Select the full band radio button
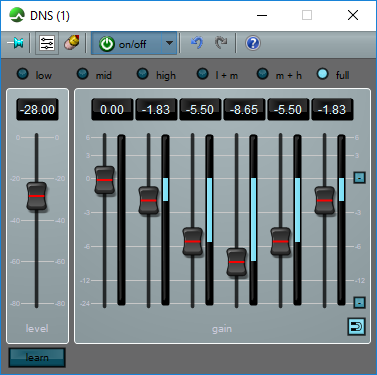Viewport: 377px width, 375px height. 323,74
